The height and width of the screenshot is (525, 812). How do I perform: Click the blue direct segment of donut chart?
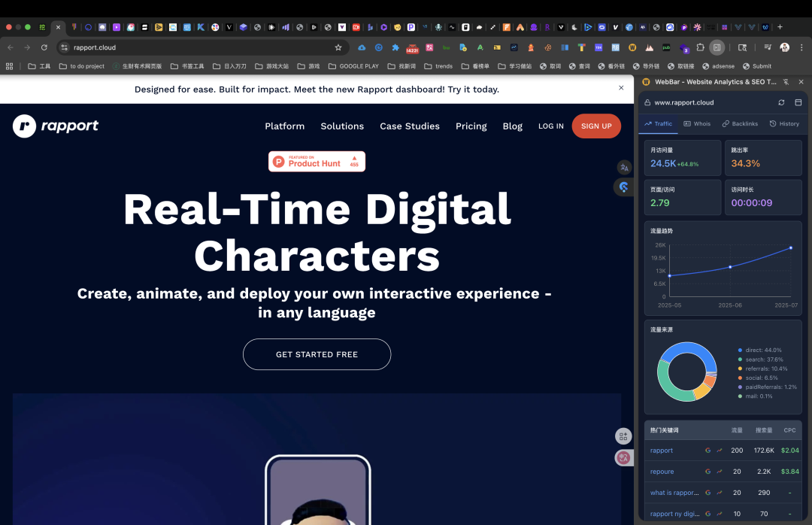pyautogui.click(x=692, y=348)
